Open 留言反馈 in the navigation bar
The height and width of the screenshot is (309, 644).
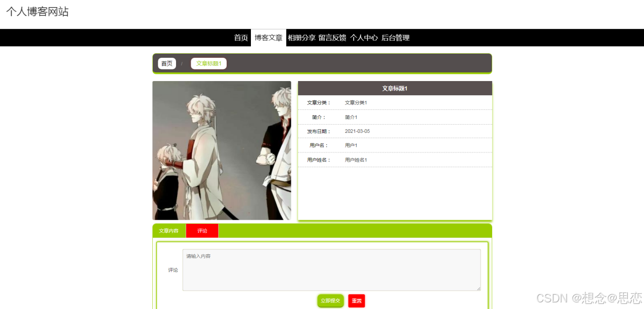332,37
